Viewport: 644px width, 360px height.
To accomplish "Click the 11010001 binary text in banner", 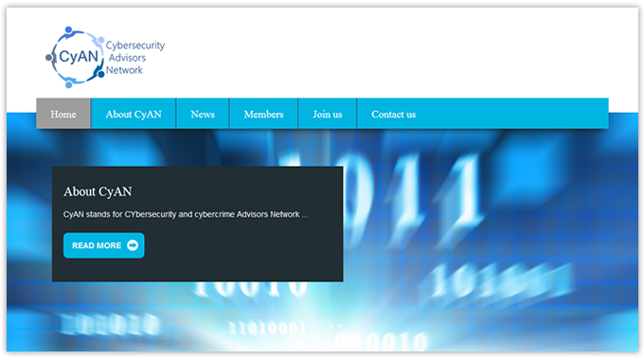I will pyautogui.click(x=267, y=329).
